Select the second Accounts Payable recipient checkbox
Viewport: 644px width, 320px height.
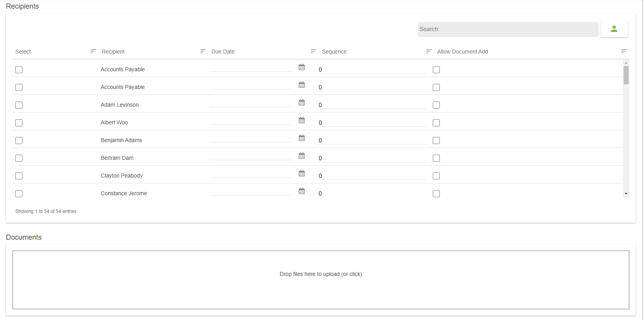click(19, 87)
